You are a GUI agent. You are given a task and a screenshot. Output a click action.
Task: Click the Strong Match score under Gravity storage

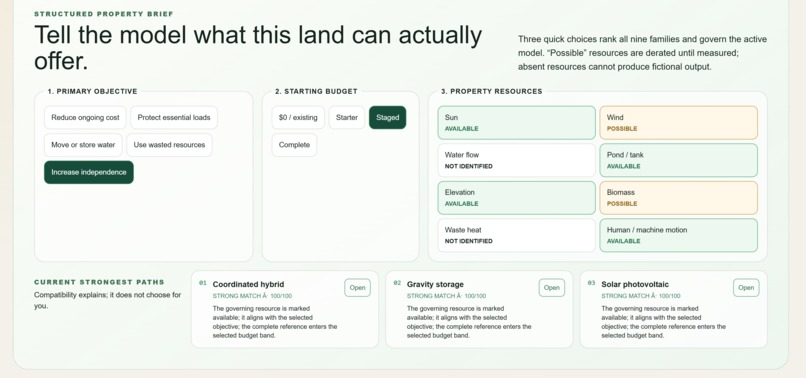(447, 296)
